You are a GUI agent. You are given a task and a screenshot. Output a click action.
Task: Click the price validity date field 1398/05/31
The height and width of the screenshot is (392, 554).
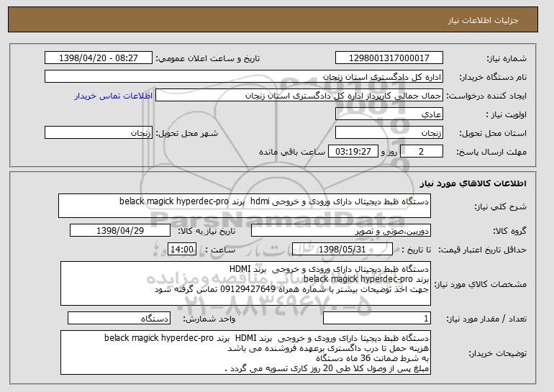pyautogui.click(x=342, y=250)
